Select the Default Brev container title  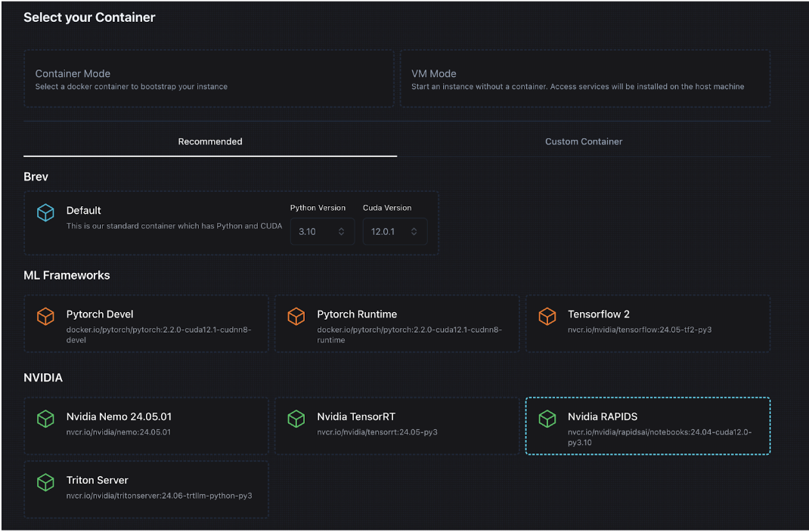[84, 210]
